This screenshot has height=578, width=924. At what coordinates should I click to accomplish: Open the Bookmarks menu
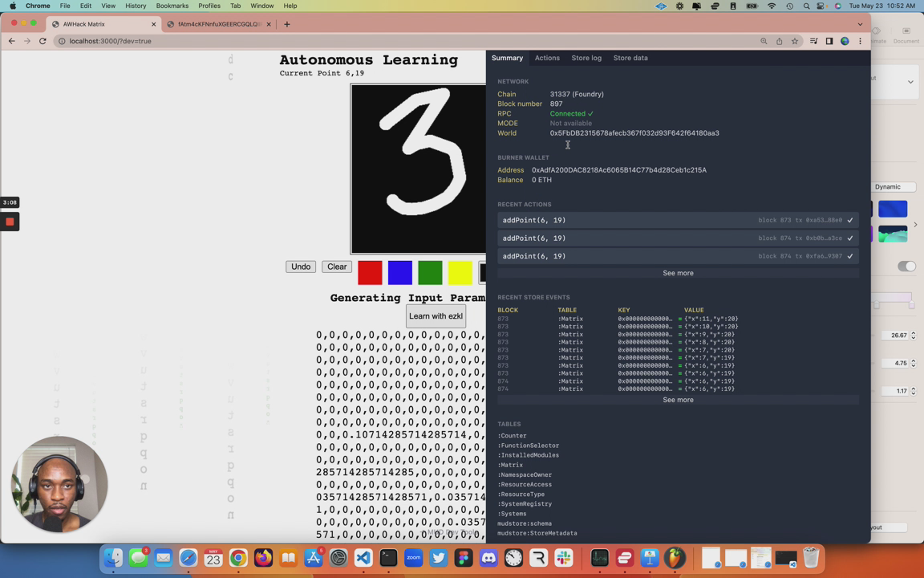pyautogui.click(x=172, y=6)
